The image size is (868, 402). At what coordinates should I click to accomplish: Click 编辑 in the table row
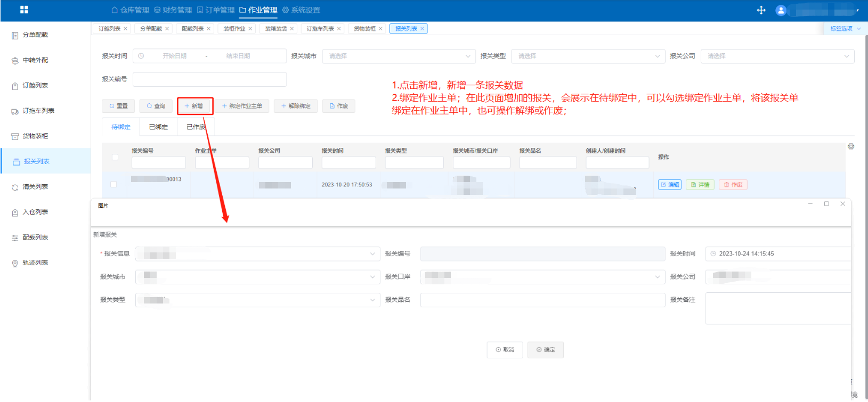pos(670,185)
